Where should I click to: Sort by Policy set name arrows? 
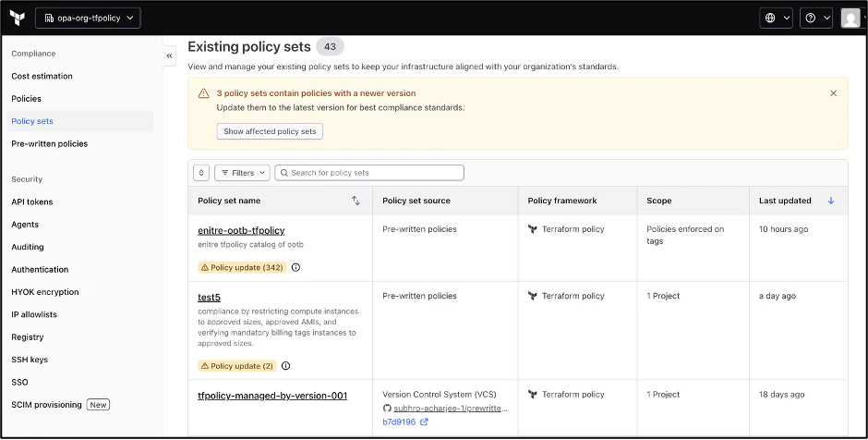click(x=356, y=201)
